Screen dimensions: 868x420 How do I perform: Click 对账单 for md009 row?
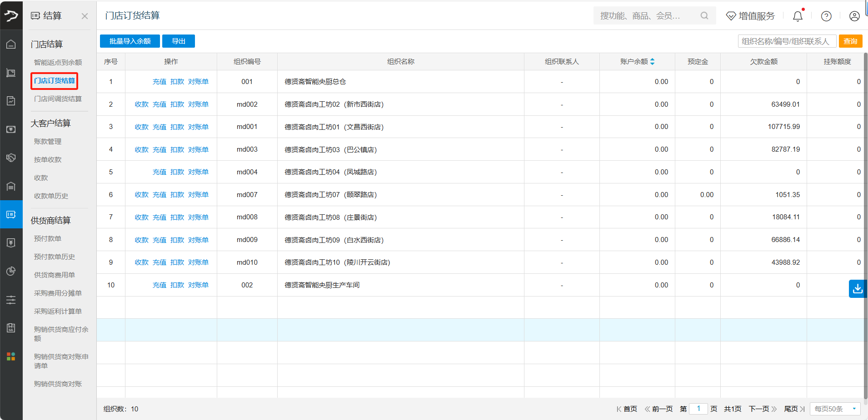click(198, 240)
